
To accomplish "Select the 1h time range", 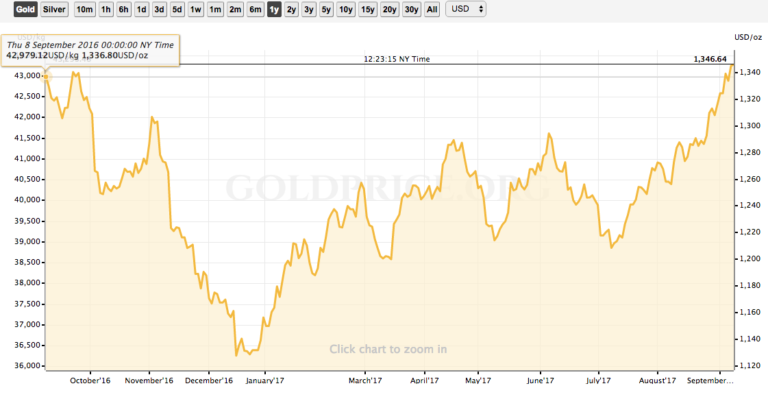I will [106, 9].
